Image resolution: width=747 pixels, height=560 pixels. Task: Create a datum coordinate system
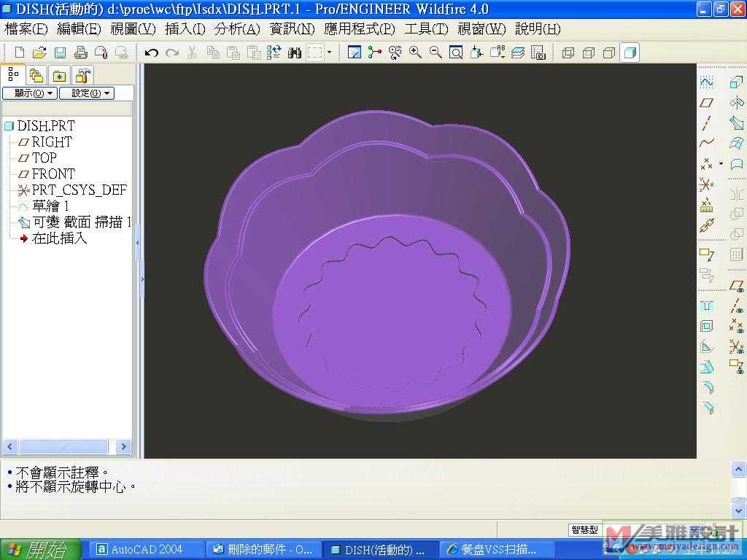coord(706,184)
